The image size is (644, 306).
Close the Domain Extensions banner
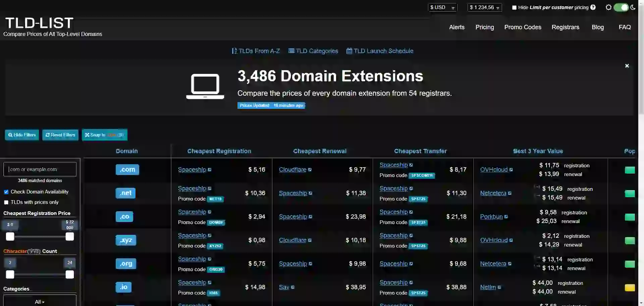click(627, 66)
